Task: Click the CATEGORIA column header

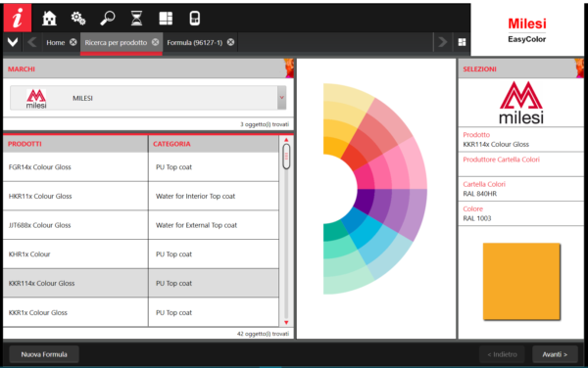Action: pos(214,144)
